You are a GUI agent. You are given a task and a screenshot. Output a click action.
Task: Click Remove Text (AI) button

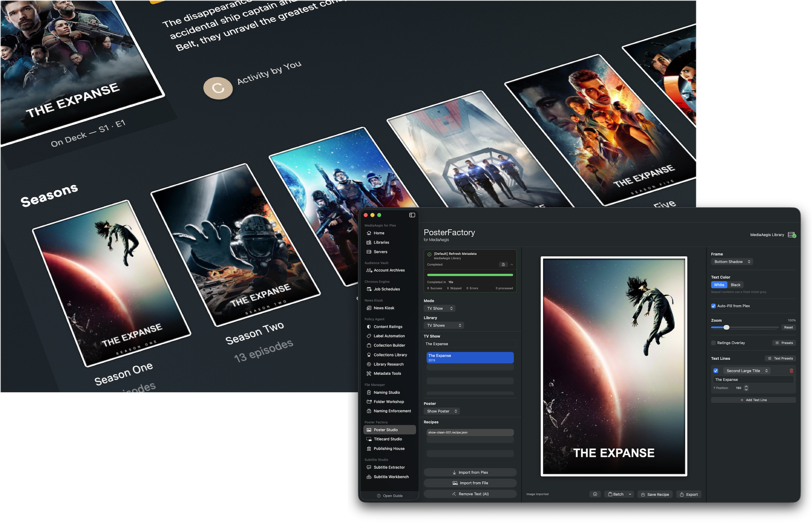pos(470,494)
